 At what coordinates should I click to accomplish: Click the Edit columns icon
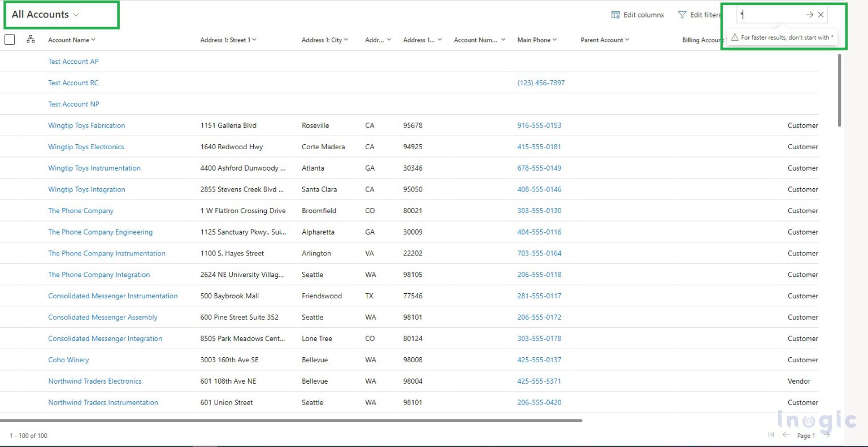click(615, 15)
